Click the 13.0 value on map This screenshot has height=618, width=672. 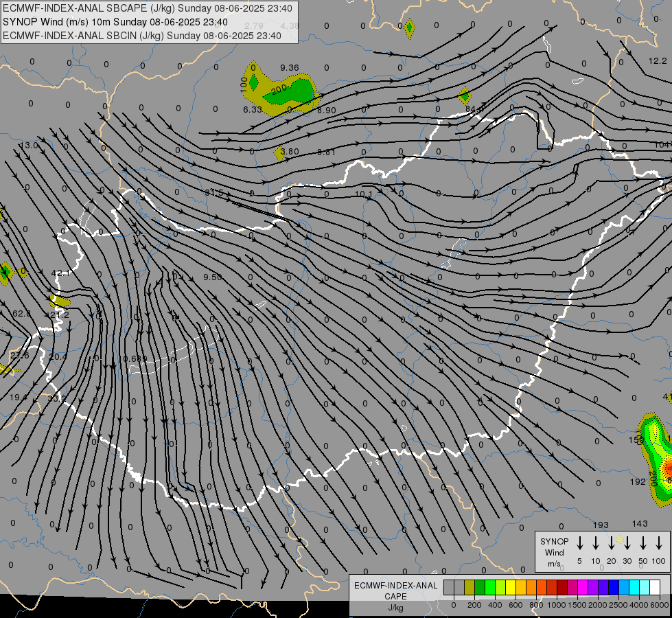pyautogui.click(x=29, y=146)
